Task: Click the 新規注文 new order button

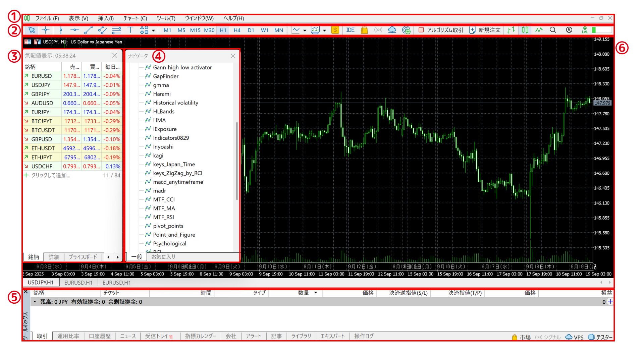Action: tap(485, 30)
